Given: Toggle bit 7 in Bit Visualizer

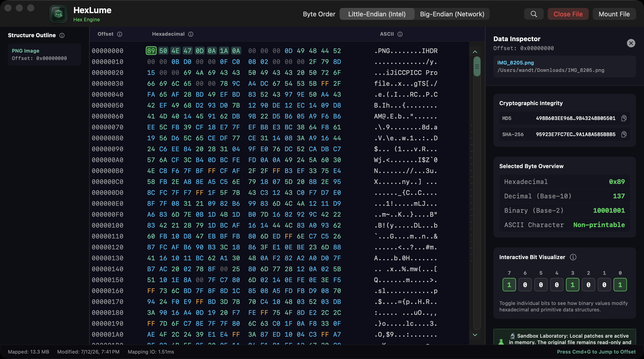Looking at the screenshot, I should (509, 285).
